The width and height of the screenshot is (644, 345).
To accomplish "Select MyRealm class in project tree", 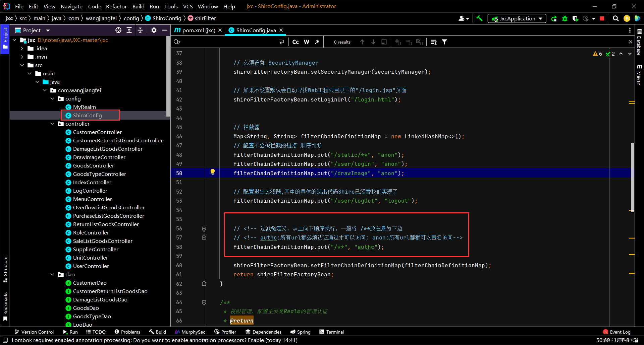I will tap(85, 107).
